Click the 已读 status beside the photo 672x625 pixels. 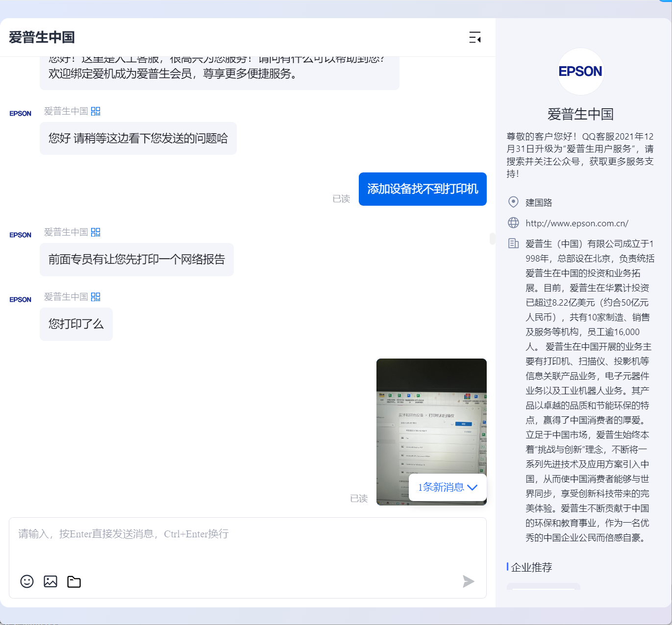[x=359, y=499]
